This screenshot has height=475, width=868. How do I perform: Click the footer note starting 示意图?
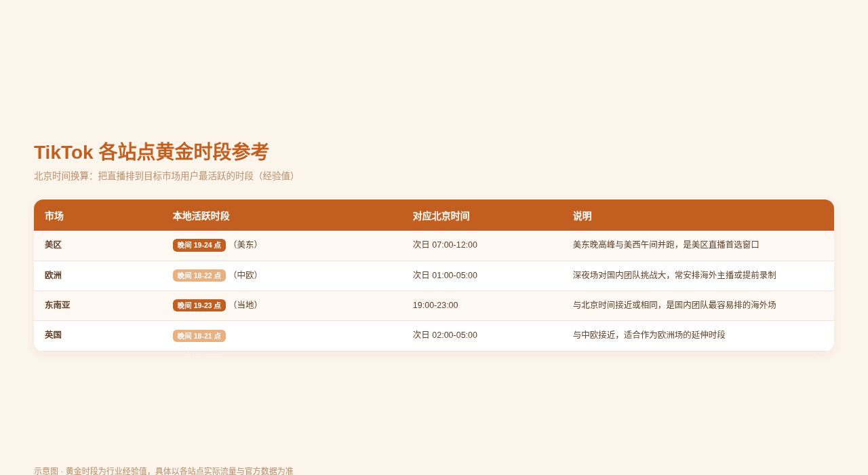(x=163, y=470)
